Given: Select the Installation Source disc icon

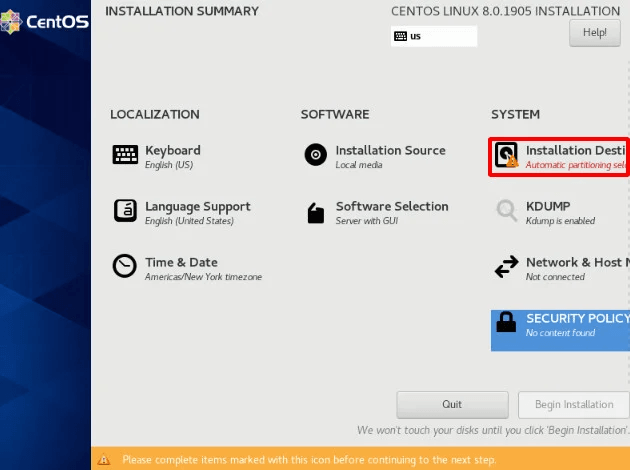Looking at the screenshot, I should click(315, 155).
